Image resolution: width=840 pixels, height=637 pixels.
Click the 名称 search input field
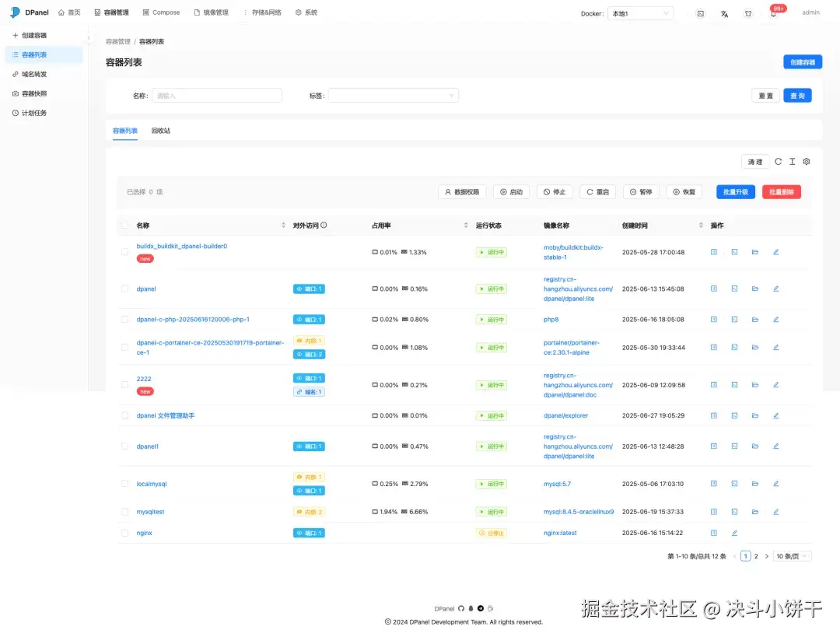pos(217,96)
